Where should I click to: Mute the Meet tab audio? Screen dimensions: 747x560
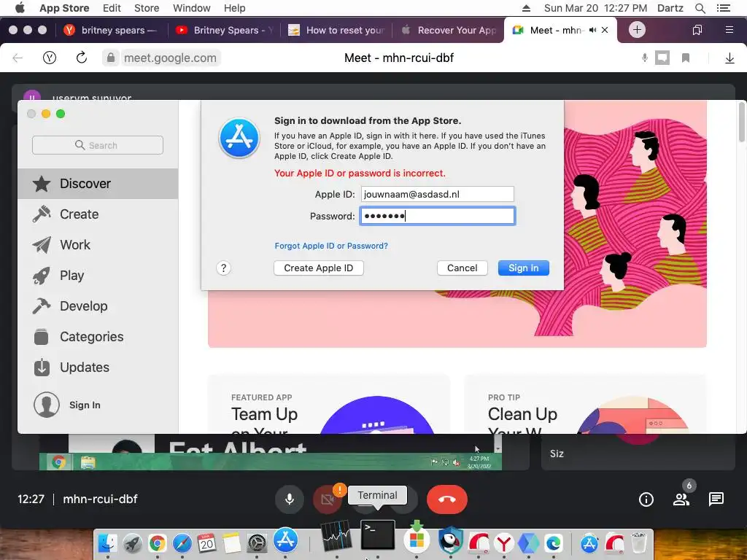pyautogui.click(x=592, y=30)
